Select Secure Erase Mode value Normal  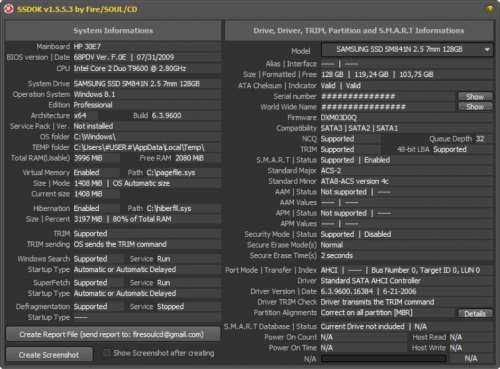coord(332,245)
